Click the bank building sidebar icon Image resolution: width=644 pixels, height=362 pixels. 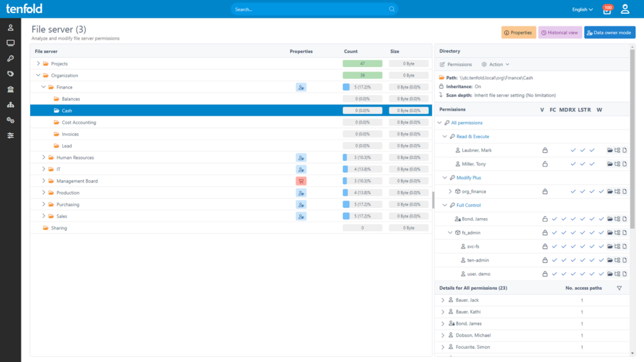pyautogui.click(x=11, y=89)
